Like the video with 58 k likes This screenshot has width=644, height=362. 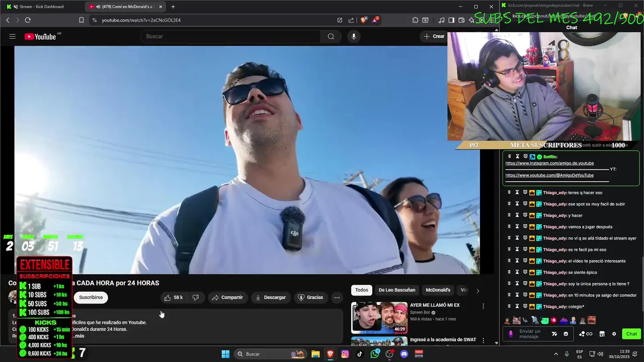click(x=173, y=298)
